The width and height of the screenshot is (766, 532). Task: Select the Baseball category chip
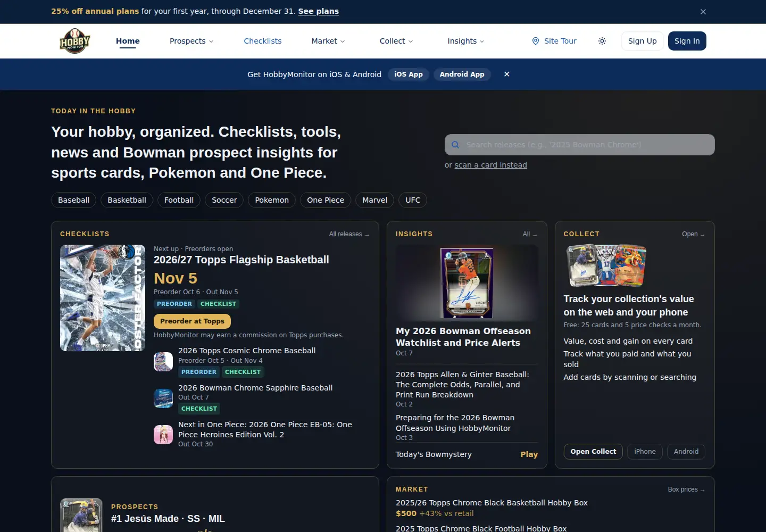click(x=74, y=200)
